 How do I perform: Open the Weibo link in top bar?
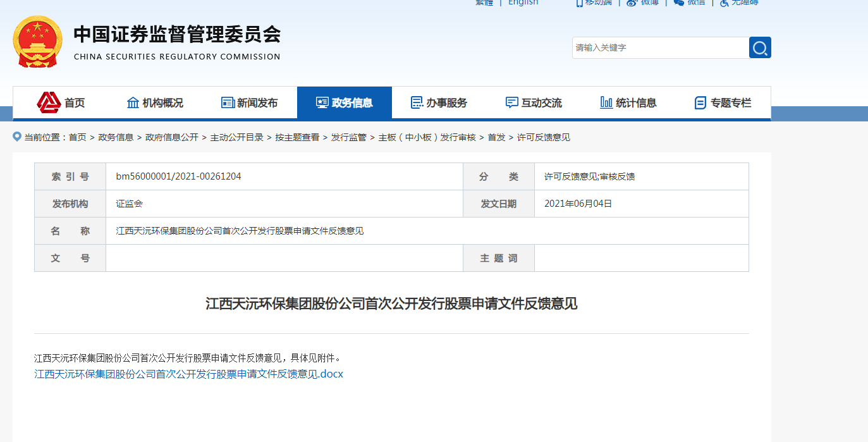click(643, 3)
